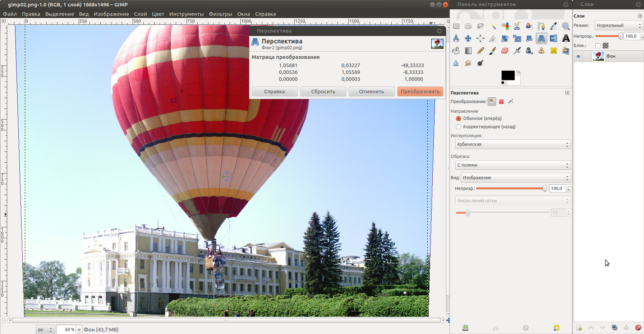The width and height of the screenshot is (644, 334).
Task: Select normal forward direction radio button
Action: pos(459,119)
